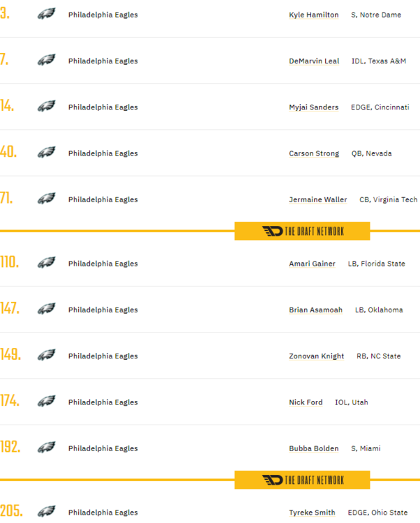420x523 pixels.
Task: Click the Nick Ford link
Action: pyautogui.click(x=306, y=402)
